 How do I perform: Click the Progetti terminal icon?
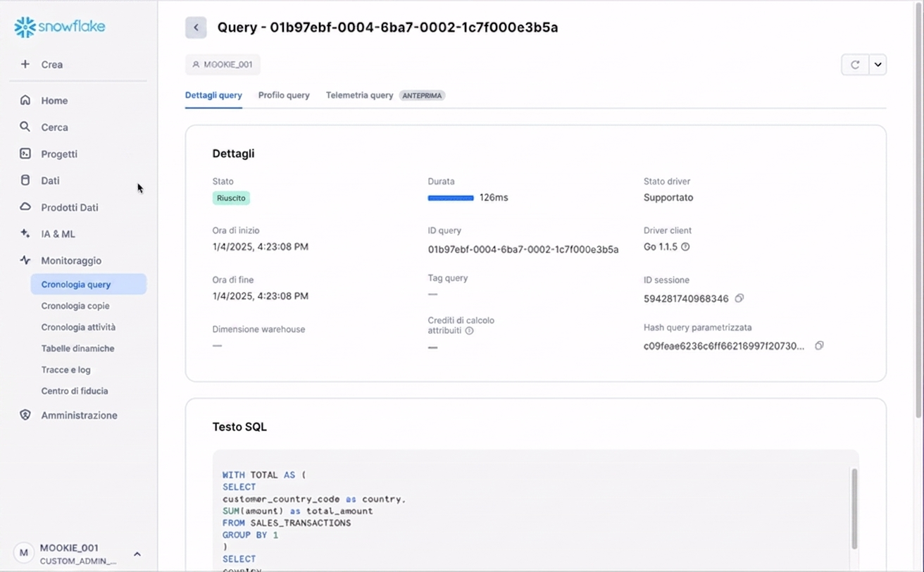tap(25, 154)
